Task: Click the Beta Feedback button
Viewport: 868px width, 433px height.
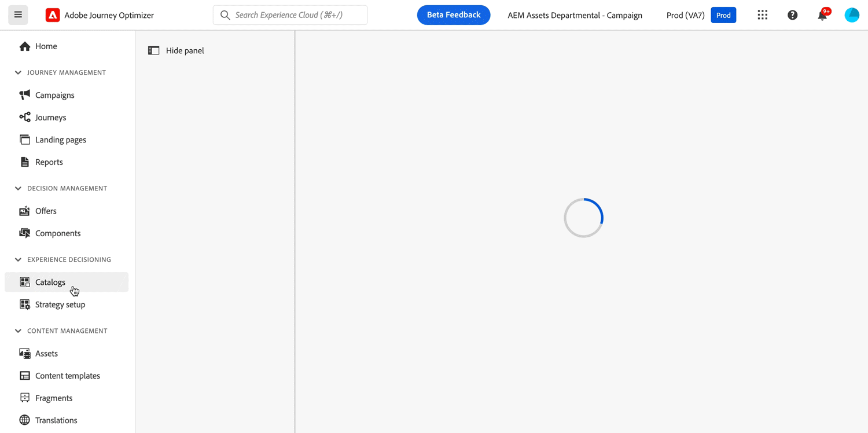Action: [x=454, y=14]
